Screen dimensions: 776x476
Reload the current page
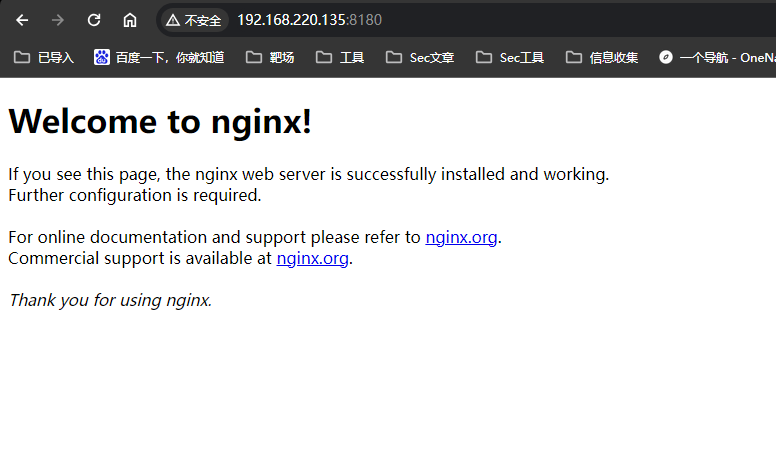click(94, 20)
